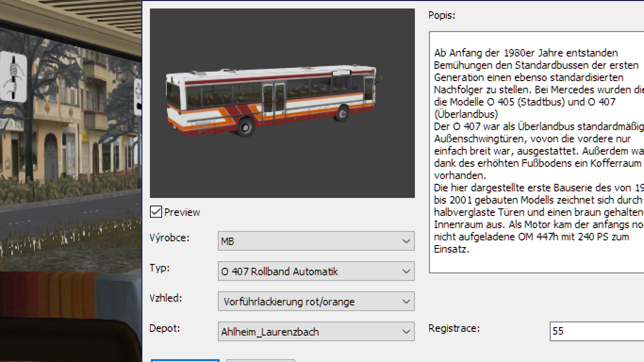644x362 pixels.
Task: Click into the Registrace field containing 55
Action: pos(596,331)
